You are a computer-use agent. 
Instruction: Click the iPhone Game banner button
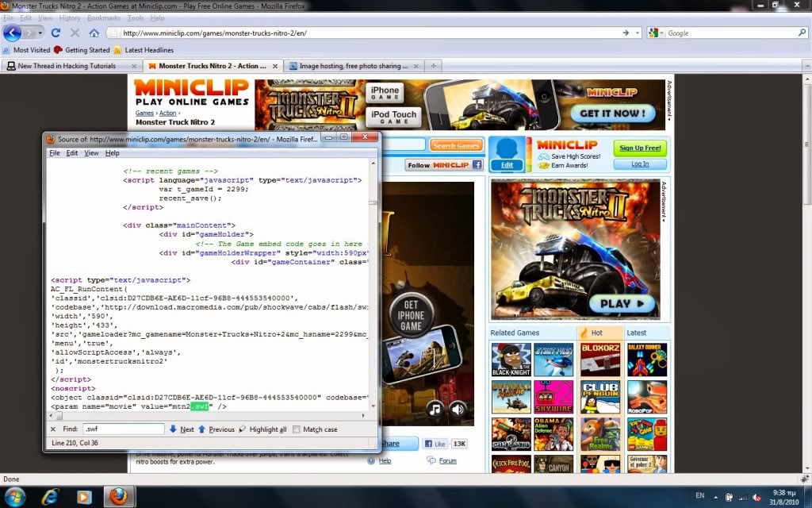coord(385,93)
